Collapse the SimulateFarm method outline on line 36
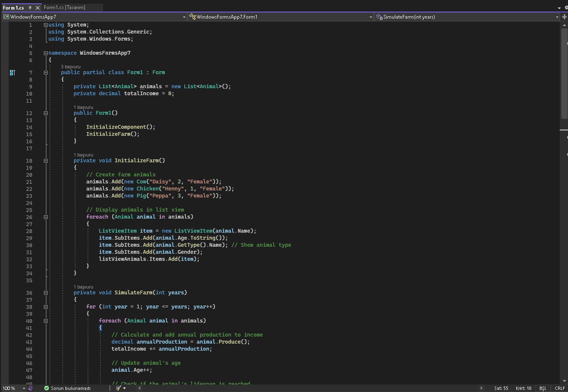The height and width of the screenshot is (392, 568). (x=46, y=293)
